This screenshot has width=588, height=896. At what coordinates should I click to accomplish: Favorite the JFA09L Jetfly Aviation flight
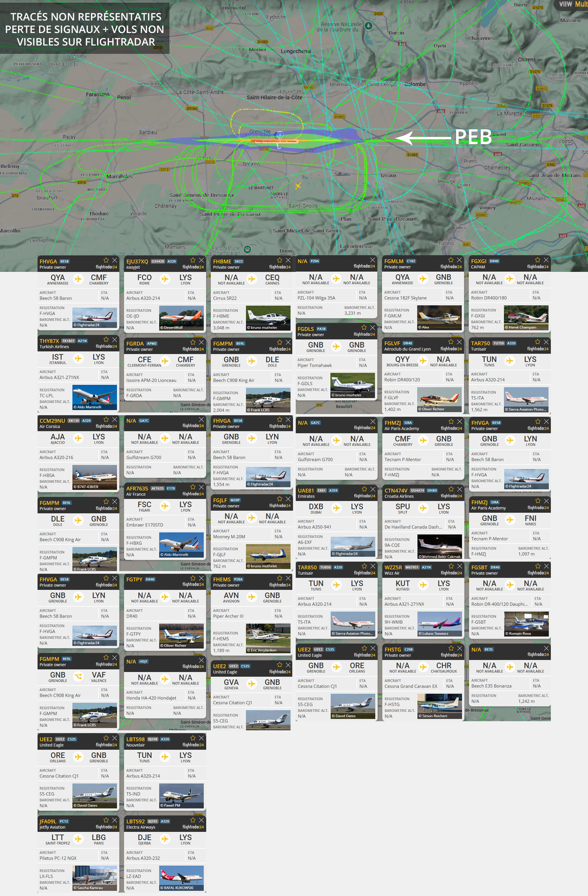point(106,820)
